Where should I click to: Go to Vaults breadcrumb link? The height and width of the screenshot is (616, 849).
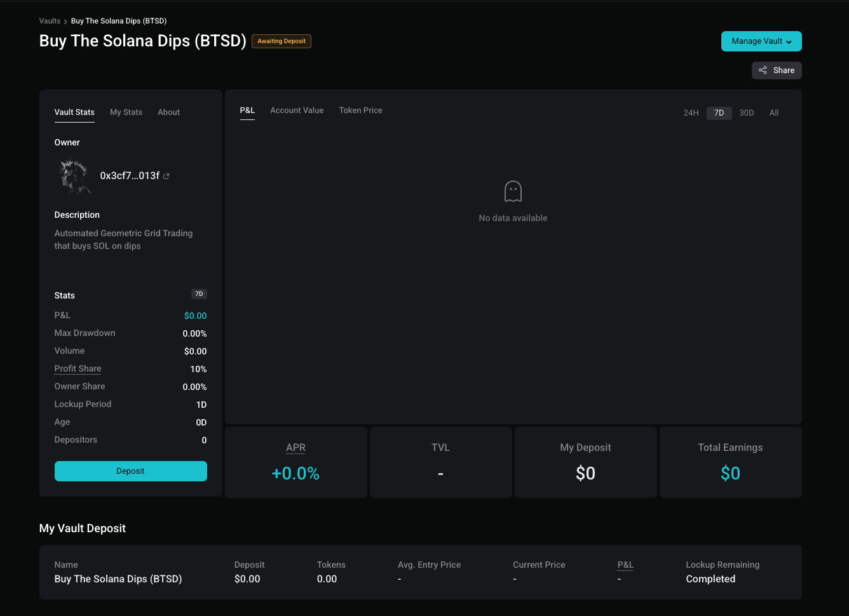[50, 21]
